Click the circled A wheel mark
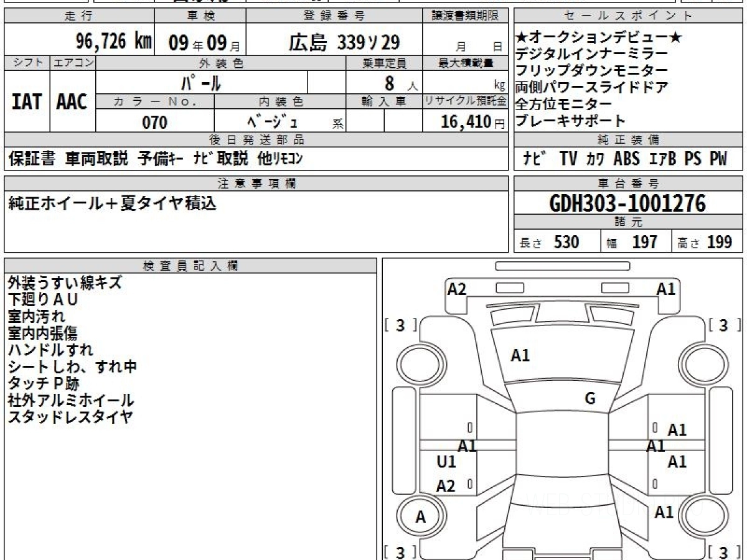Screen dimensions: 747x560 coord(421,516)
